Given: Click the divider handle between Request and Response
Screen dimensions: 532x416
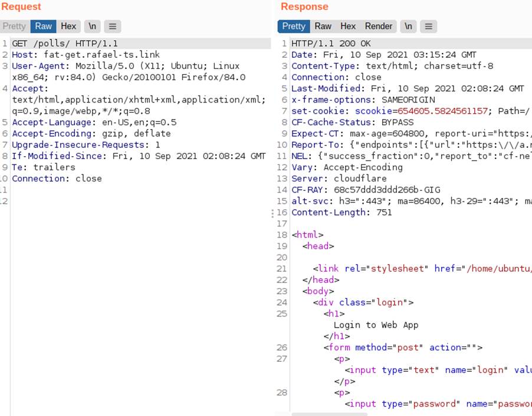Looking at the screenshot, I should (272, 215).
